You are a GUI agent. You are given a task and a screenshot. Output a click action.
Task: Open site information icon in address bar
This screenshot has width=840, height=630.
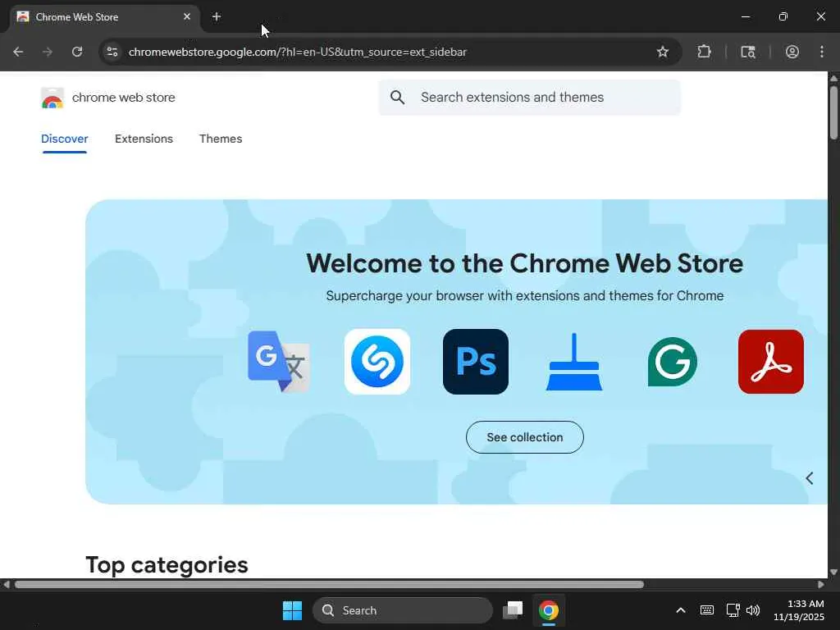pos(112,52)
